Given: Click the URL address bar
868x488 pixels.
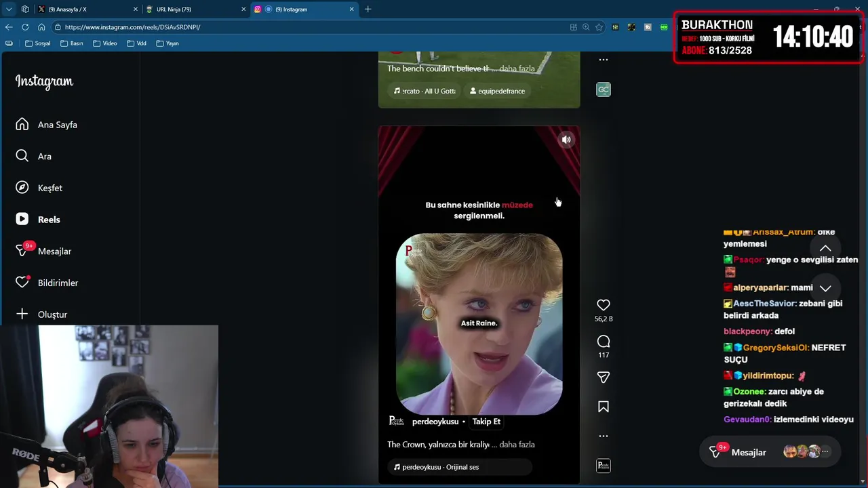Looking at the screenshot, I should [312, 27].
